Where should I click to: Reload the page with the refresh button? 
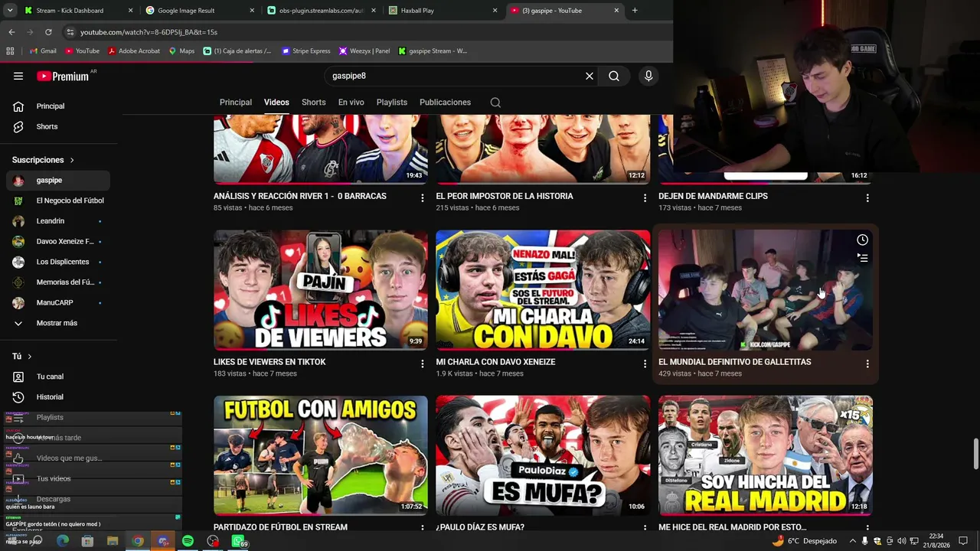[48, 32]
